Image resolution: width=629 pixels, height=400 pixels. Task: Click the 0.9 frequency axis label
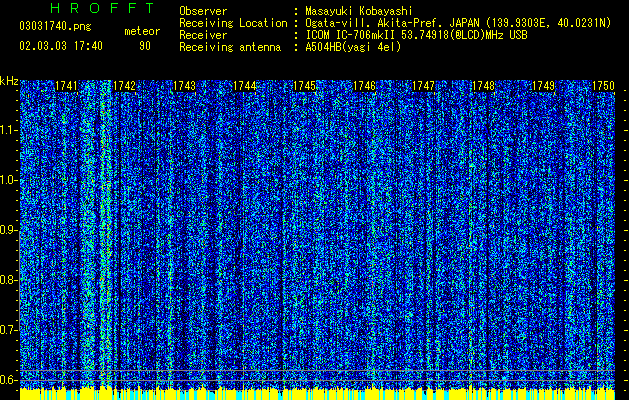[9, 230]
